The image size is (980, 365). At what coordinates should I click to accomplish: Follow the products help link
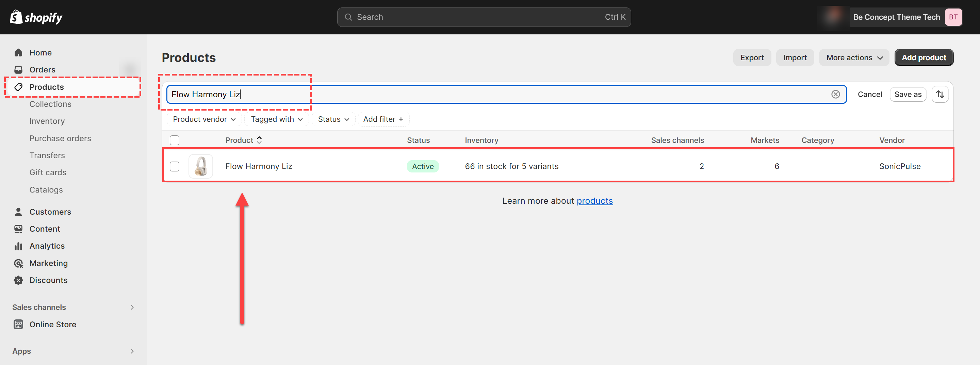(594, 201)
